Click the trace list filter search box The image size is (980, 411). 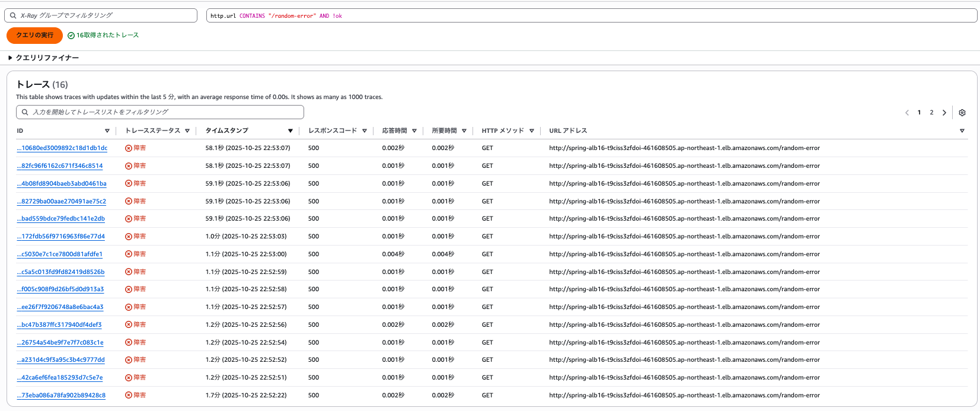tap(160, 112)
